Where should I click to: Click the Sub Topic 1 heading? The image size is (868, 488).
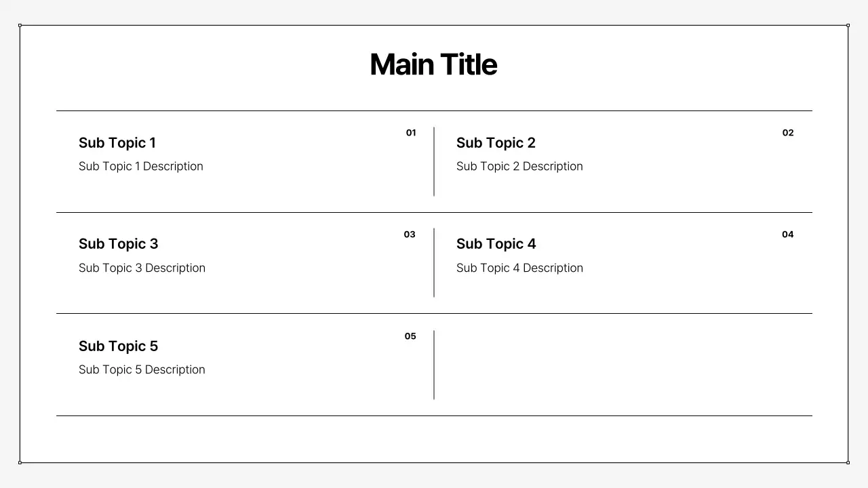pos(117,143)
